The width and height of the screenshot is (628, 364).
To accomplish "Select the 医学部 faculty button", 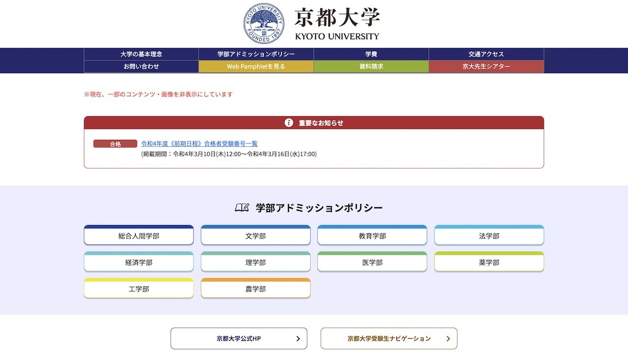I will [372, 261].
